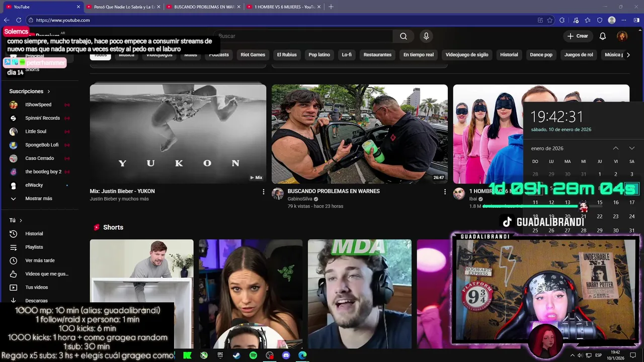The width and height of the screenshot is (644, 362).
Task: Open a new browser tab
Action: pyautogui.click(x=331, y=7)
